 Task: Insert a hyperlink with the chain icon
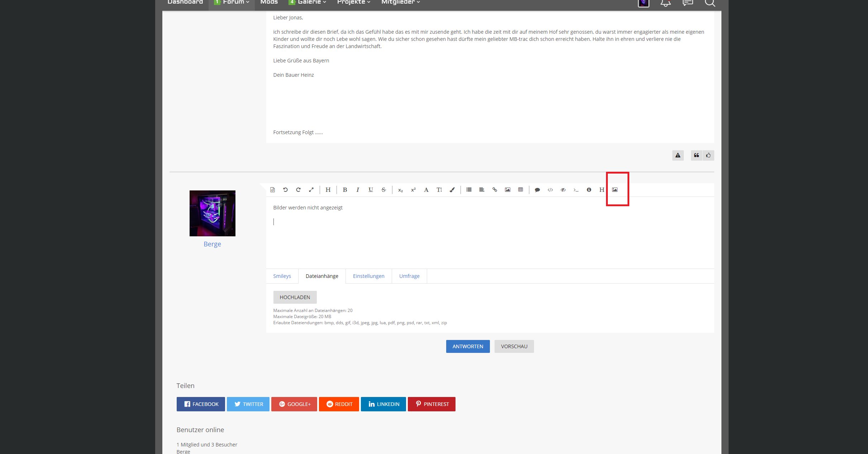coord(495,190)
